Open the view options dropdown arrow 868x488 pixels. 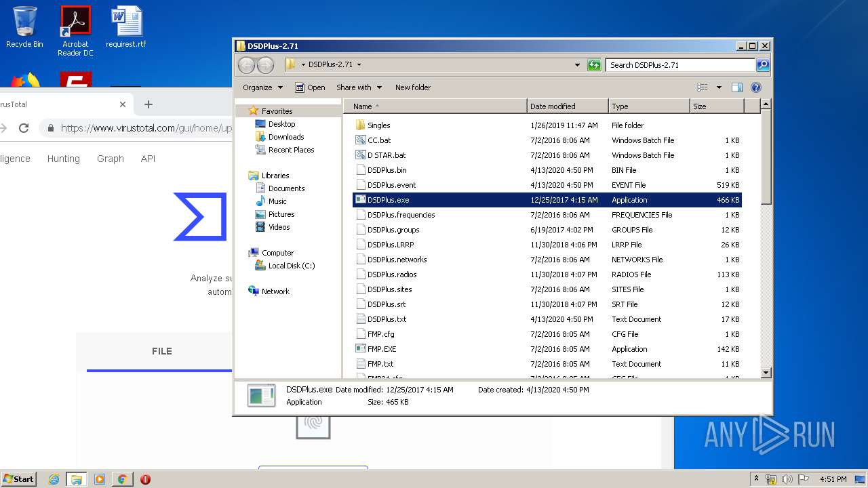(x=719, y=87)
